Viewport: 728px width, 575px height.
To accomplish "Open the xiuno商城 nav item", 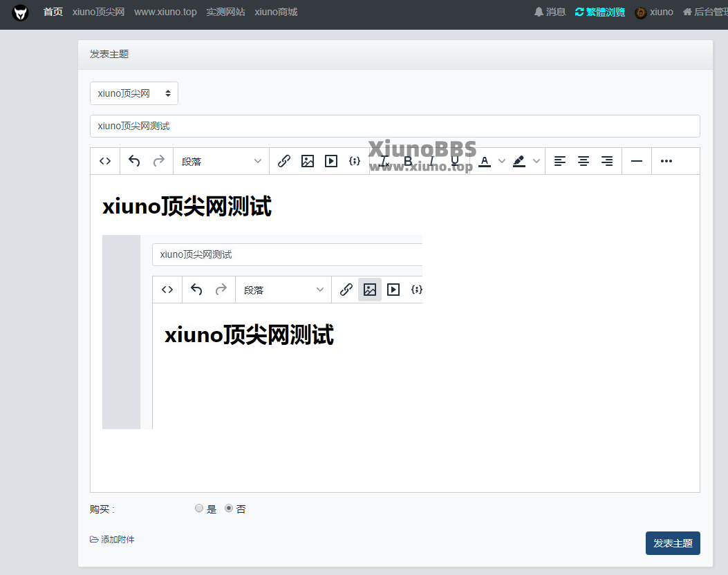I will click(x=276, y=12).
